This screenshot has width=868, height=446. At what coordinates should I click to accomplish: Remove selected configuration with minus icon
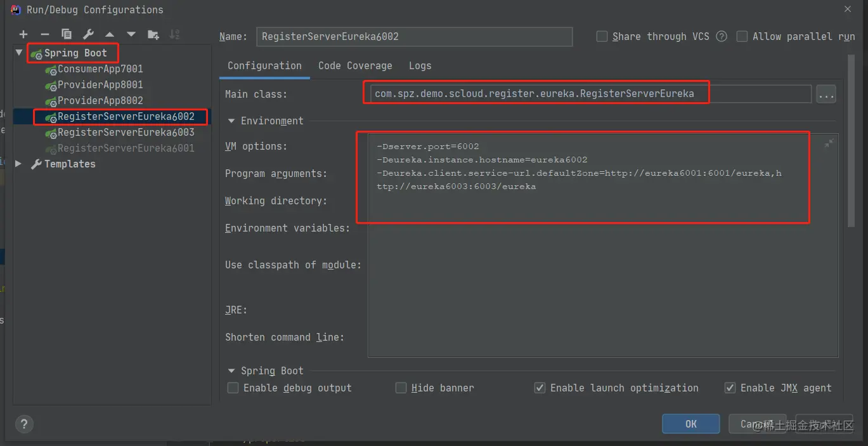tap(44, 34)
